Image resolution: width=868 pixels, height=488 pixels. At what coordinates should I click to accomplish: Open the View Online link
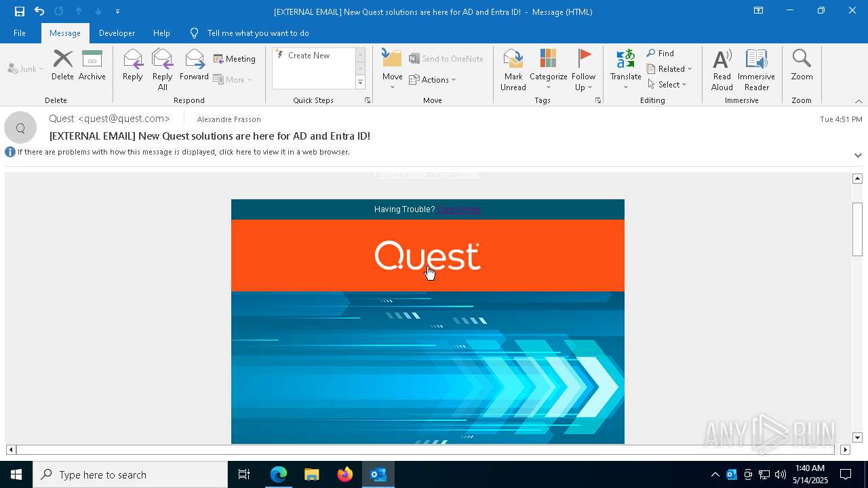pos(459,209)
